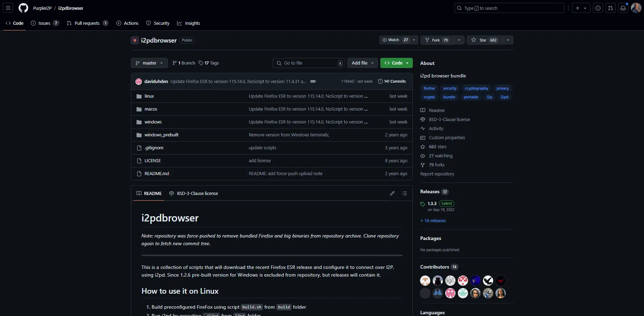Expand the Watch notifications dropdown arrow
644x316 pixels.
pyautogui.click(x=414, y=40)
